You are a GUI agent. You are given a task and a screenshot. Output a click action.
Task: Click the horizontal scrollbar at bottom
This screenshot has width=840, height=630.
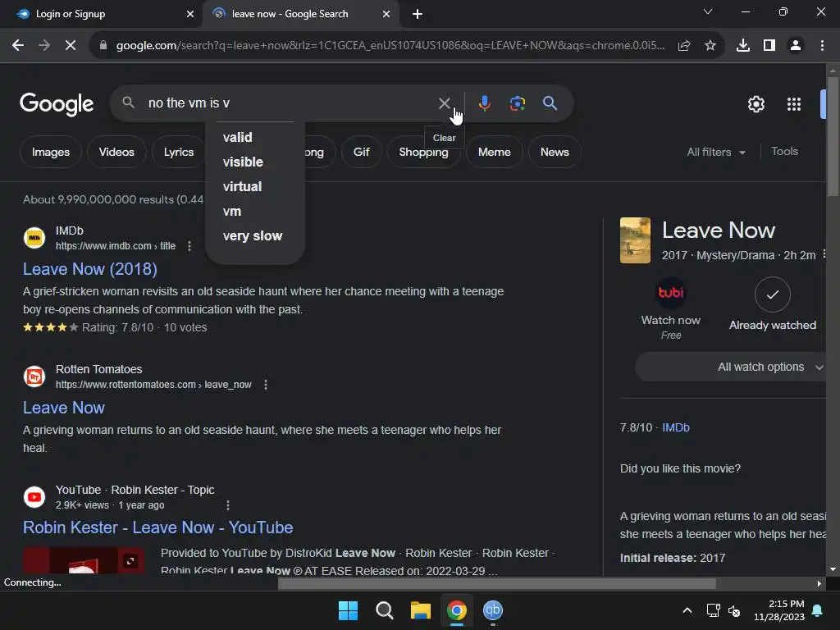click(496, 583)
